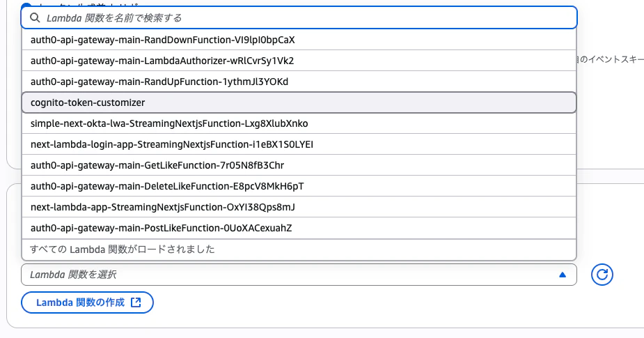644x338 pixels.
Task: Click the external link icon on create button
Action: 136,302
